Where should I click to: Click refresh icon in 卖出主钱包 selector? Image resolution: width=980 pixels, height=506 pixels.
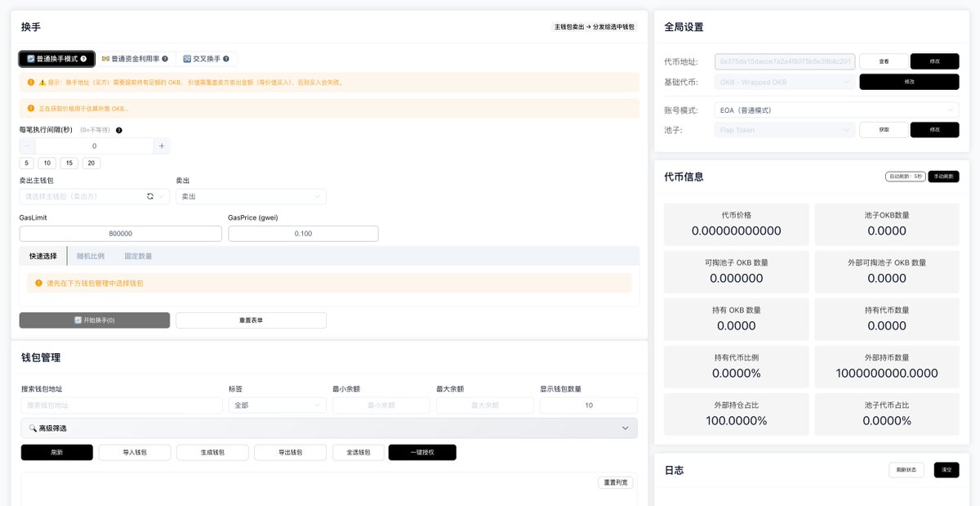(x=149, y=196)
